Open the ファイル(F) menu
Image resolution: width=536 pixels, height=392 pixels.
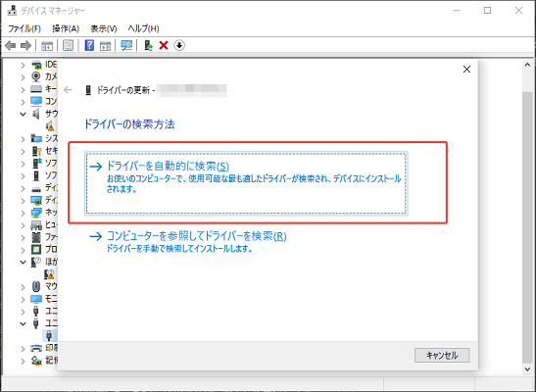point(24,28)
